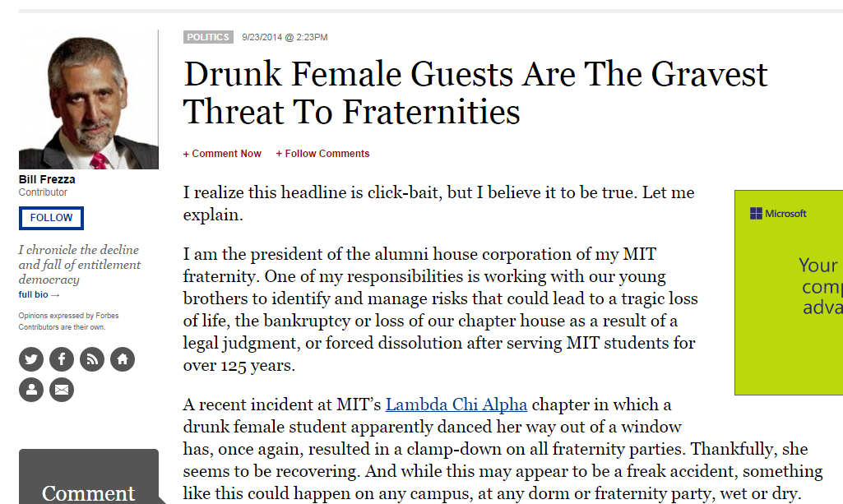
Task: Click + Comment Now link
Action: click(222, 154)
